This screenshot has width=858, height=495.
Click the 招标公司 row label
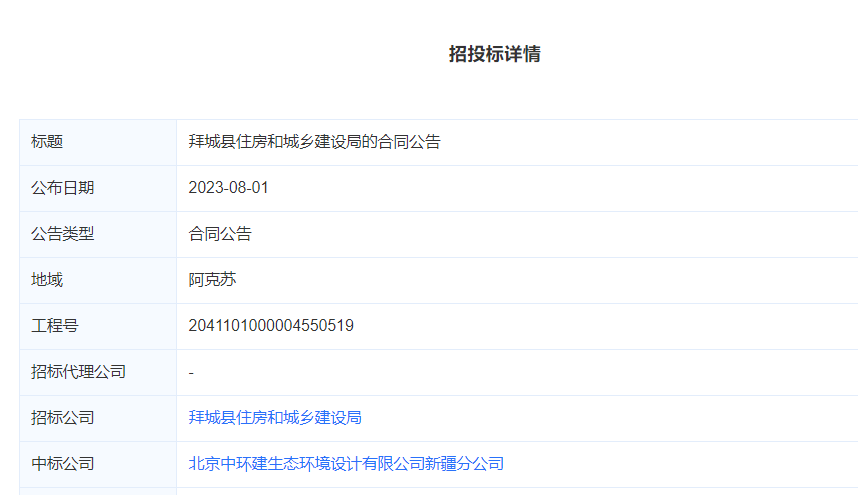(x=63, y=418)
